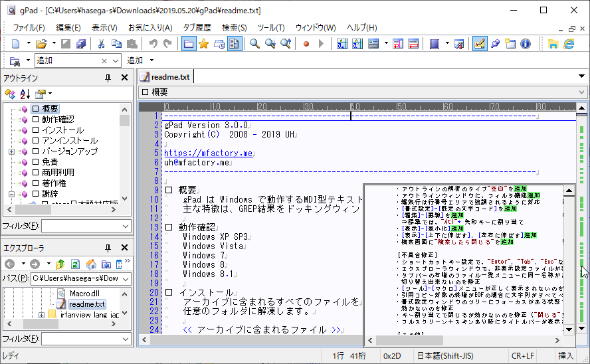The image size is (590, 364).
Task: Open dropdown arrow next to new document icon
Action: (29, 44)
